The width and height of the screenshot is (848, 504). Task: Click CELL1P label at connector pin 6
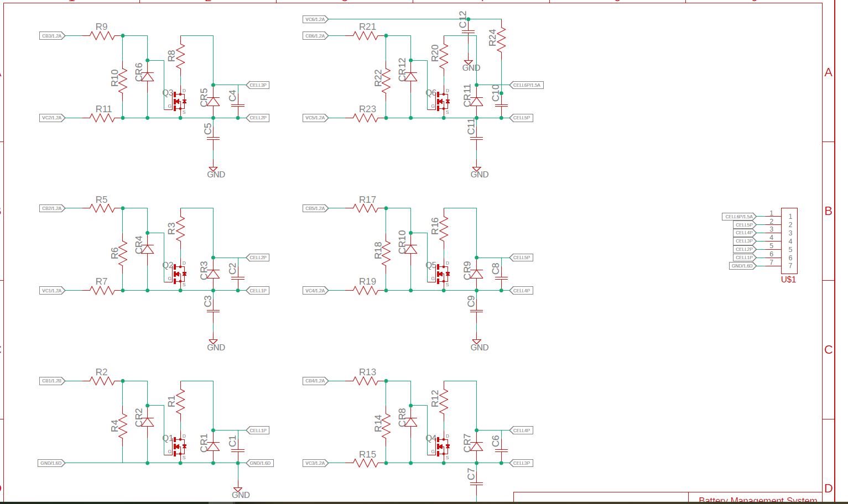click(x=744, y=258)
